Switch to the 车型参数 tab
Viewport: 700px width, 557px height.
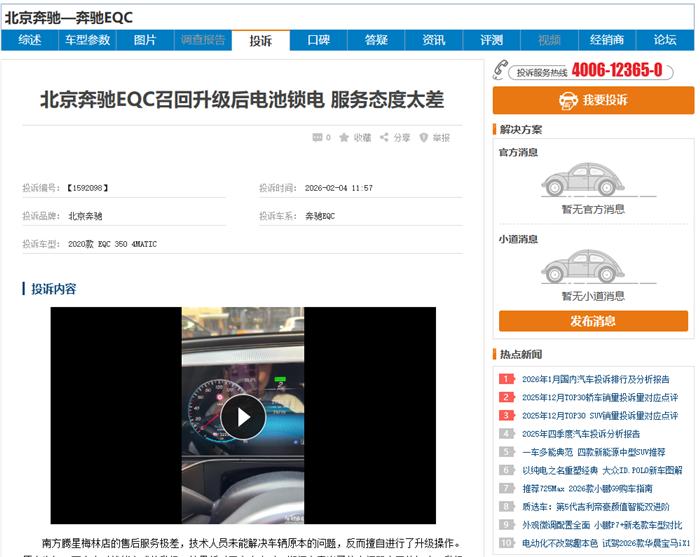tap(88, 40)
